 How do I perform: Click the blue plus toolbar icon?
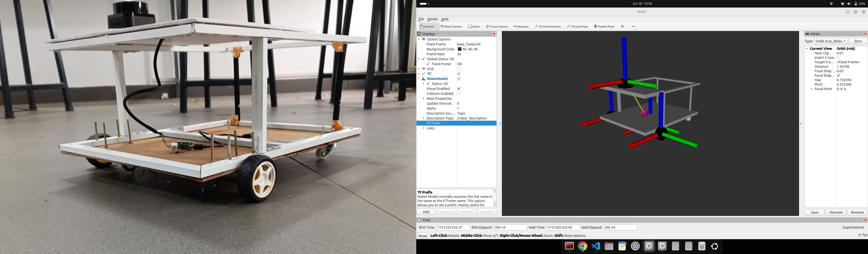[x=622, y=27]
